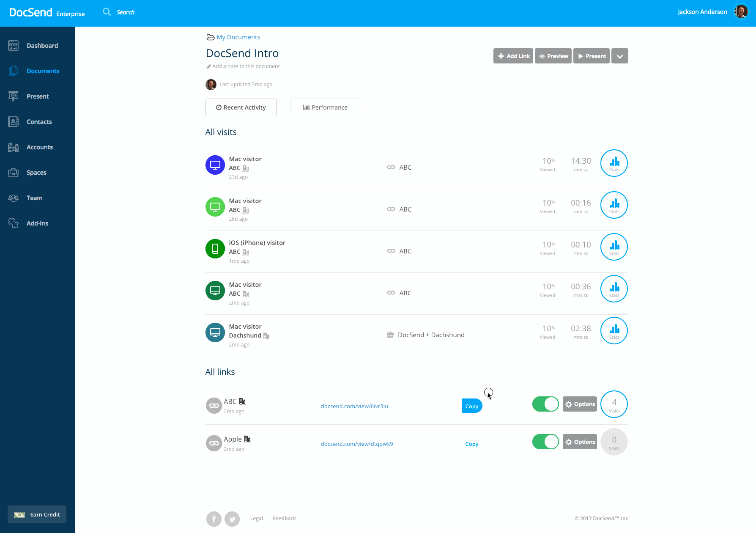The width and height of the screenshot is (756, 533).
Task: Open Spaces in the sidebar
Action: click(37, 173)
